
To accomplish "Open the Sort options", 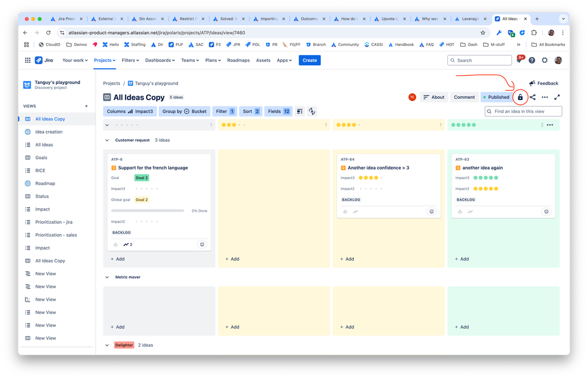I will pyautogui.click(x=251, y=111).
